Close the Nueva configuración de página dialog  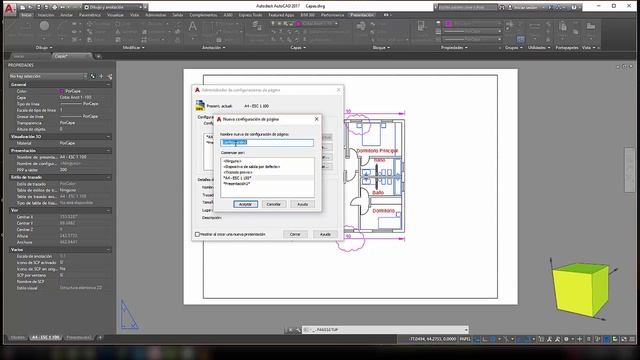click(x=316, y=119)
